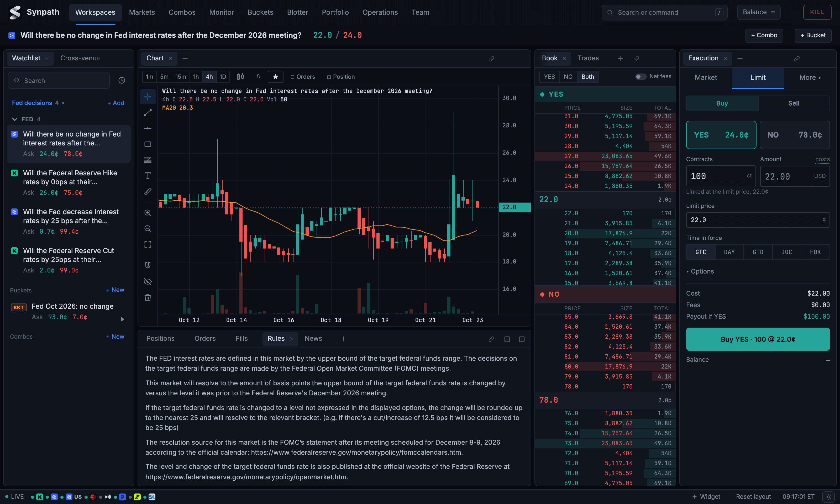Select the 1D timeframe
Screen dimensions: 840x504
pos(223,77)
